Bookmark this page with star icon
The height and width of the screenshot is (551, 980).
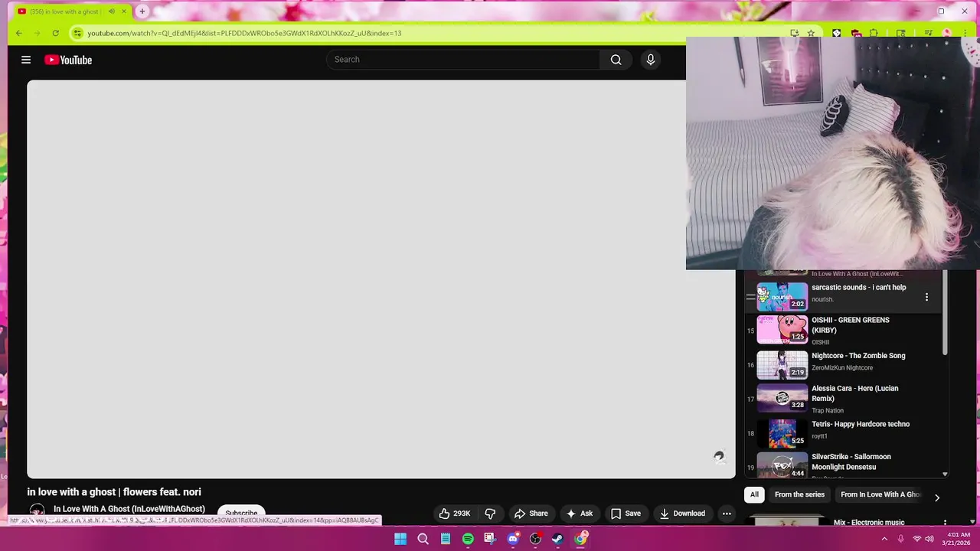click(811, 33)
